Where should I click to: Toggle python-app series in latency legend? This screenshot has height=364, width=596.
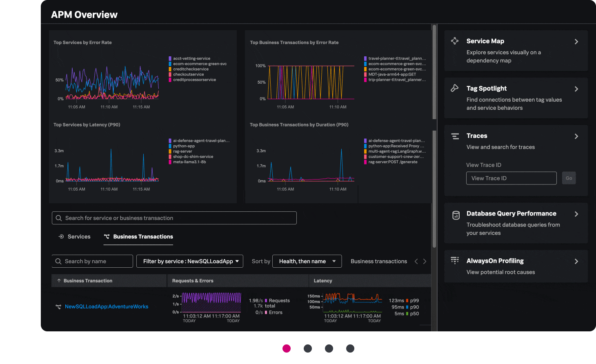point(183,146)
